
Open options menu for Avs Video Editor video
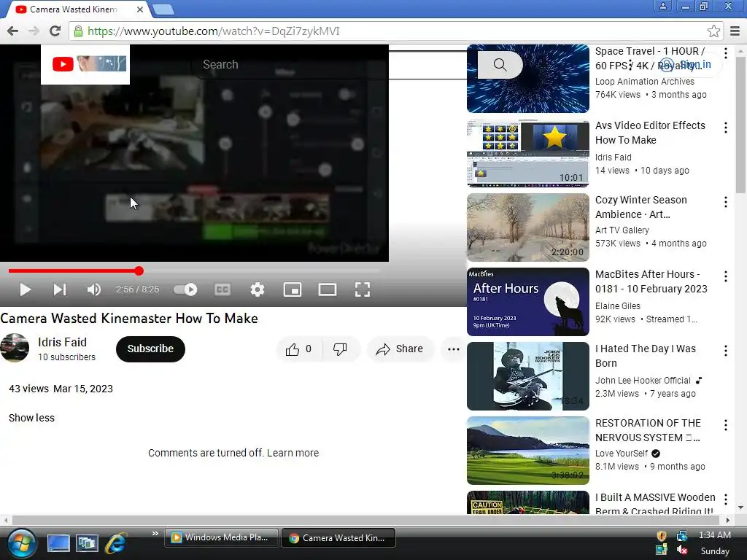coord(726,127)
